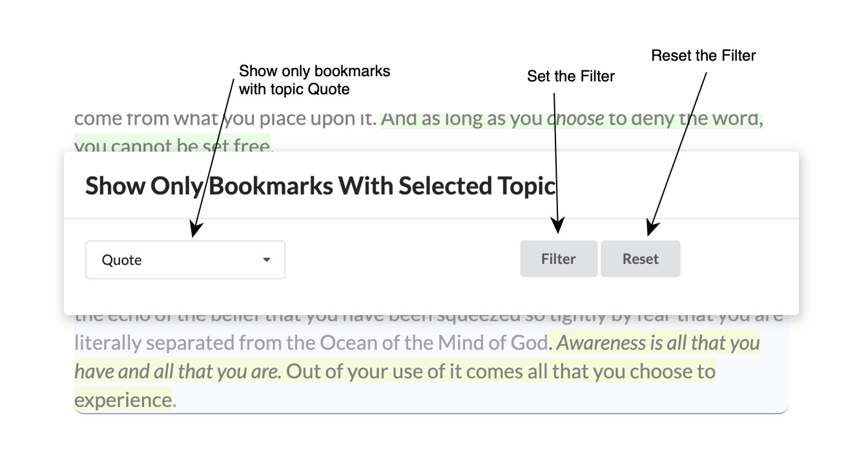
Task: Click highlighted text 'have and all that you are'
Action: click(x=178, y=371)
